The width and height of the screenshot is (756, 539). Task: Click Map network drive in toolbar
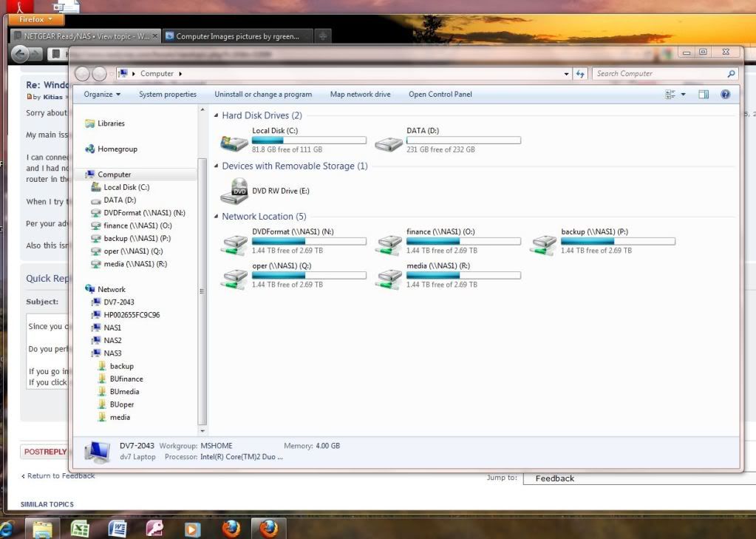click(x=360, y=95)
